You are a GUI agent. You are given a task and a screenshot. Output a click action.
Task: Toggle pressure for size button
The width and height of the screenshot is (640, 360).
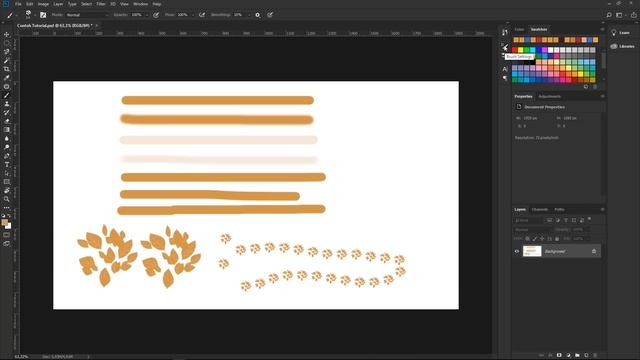[x=270, y=15]
